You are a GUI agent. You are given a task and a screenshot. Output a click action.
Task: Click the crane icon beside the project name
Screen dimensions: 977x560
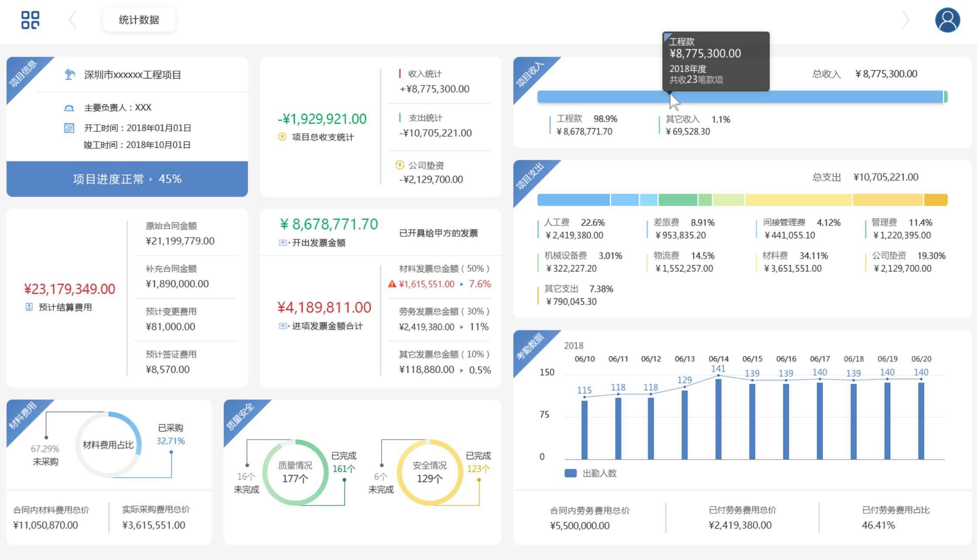coord(70,75)
